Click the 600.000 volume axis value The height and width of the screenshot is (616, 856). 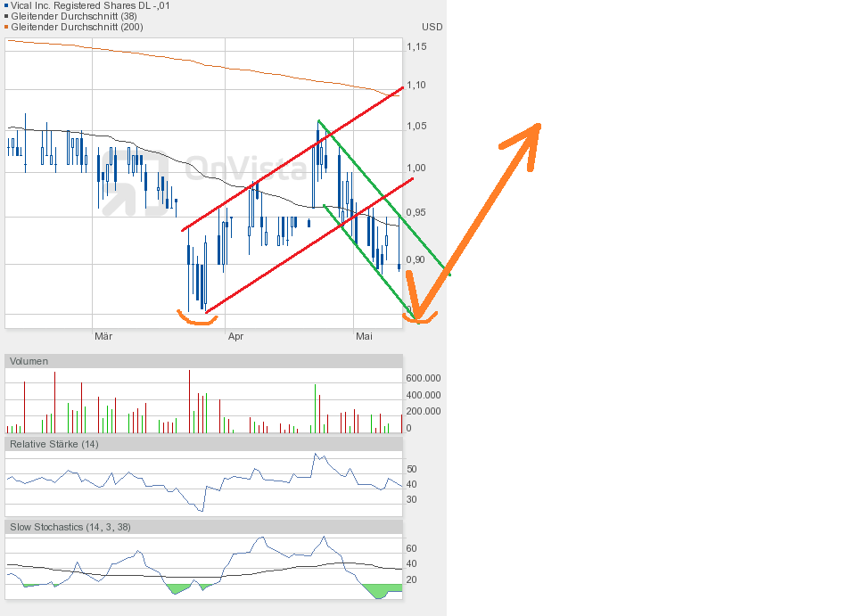[x=423, y=378]
